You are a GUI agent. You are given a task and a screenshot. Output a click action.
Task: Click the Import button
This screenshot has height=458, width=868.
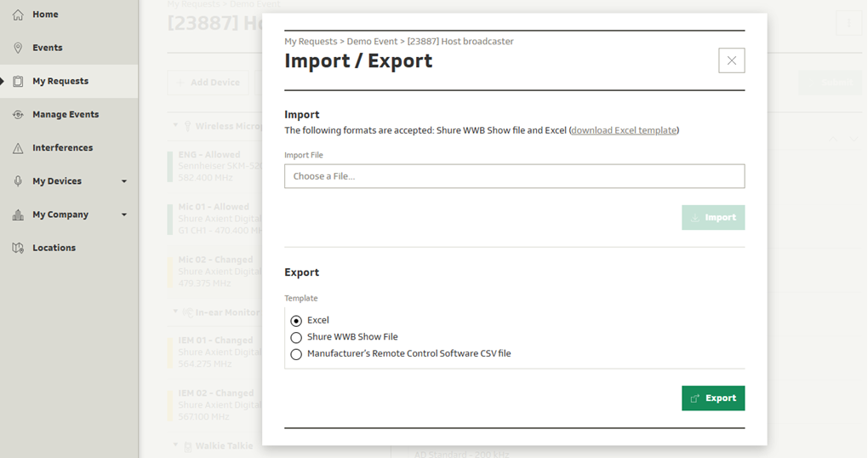[713, 218]
